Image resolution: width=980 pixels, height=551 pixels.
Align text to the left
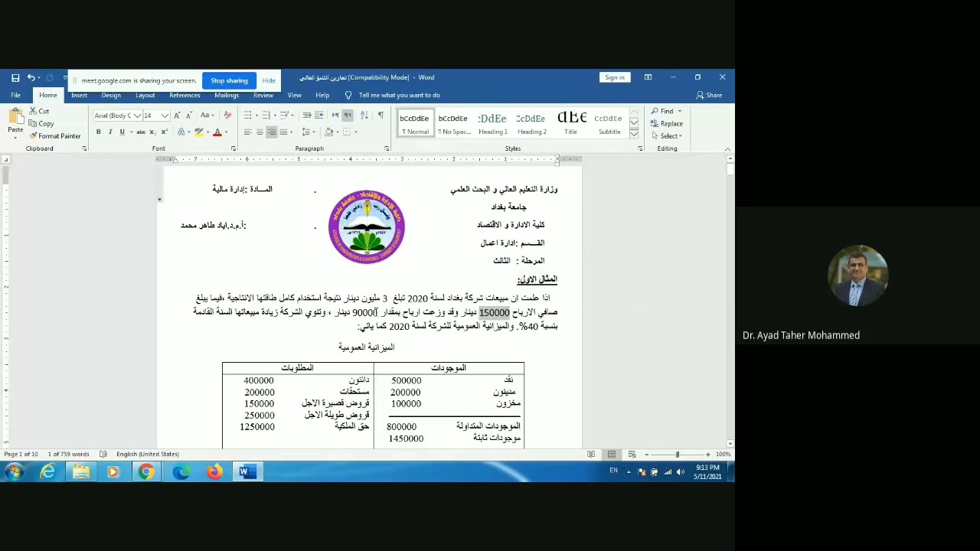point(247,132)
